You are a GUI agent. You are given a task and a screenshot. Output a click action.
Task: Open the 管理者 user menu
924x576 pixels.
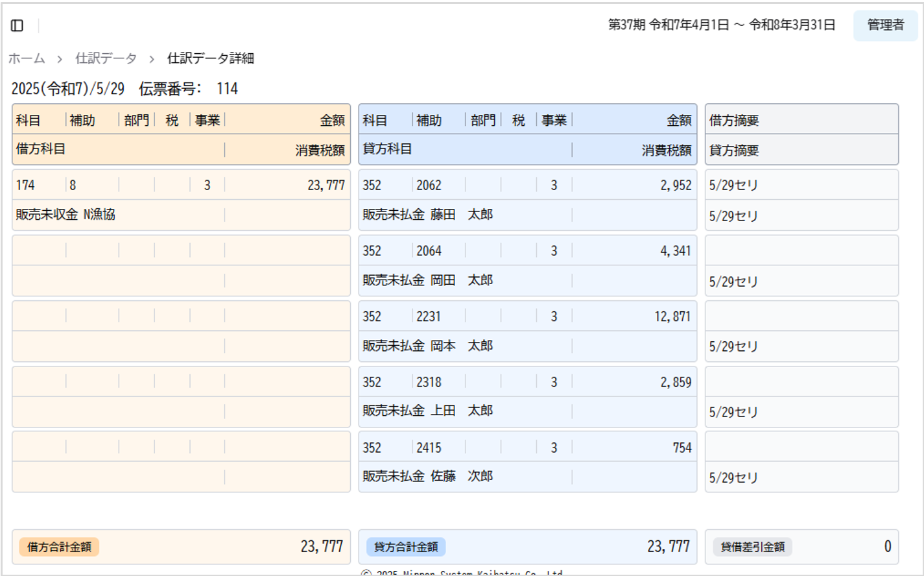pyautogui.click(x=885, y=25)
